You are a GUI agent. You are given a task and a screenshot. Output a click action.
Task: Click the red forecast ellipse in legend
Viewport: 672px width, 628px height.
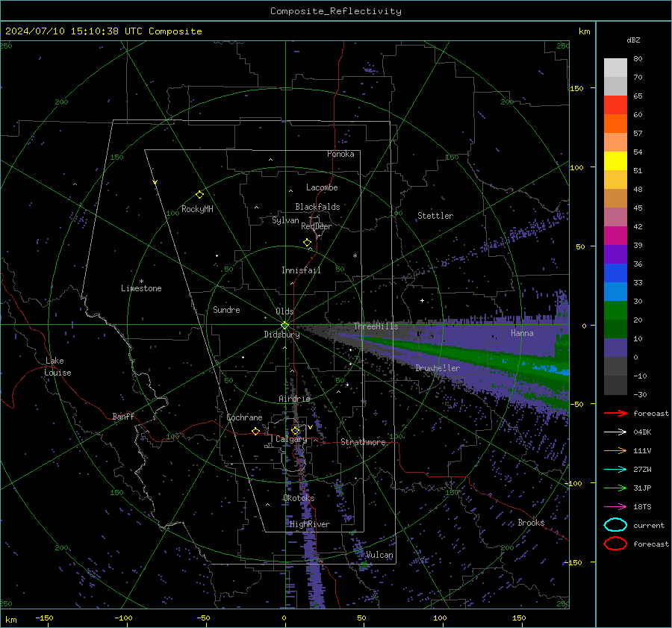click(x=615, y=544)
